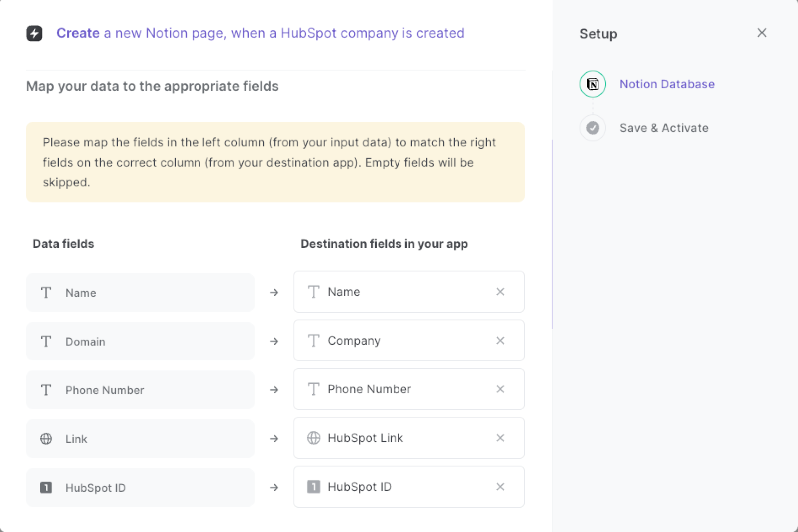This screenshot has height=532, width=798.
Task: Select the Link data field
Action: coord(140,439)
